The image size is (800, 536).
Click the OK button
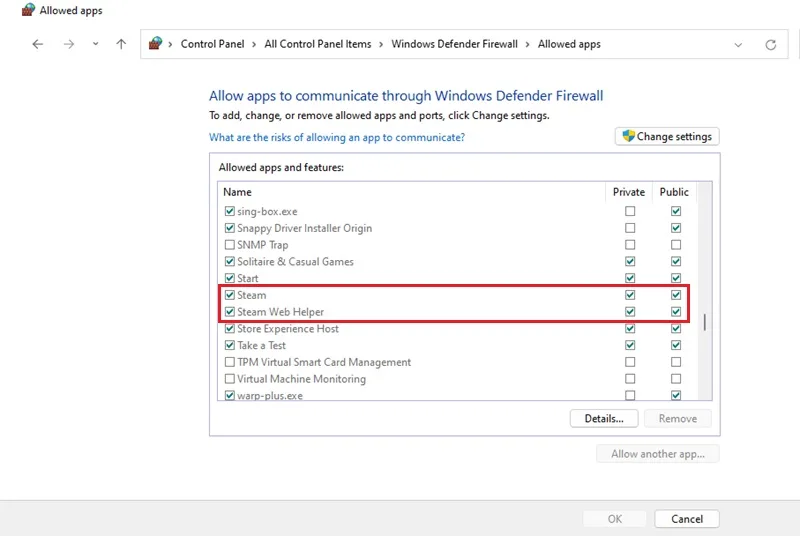[x=614, y=519]
